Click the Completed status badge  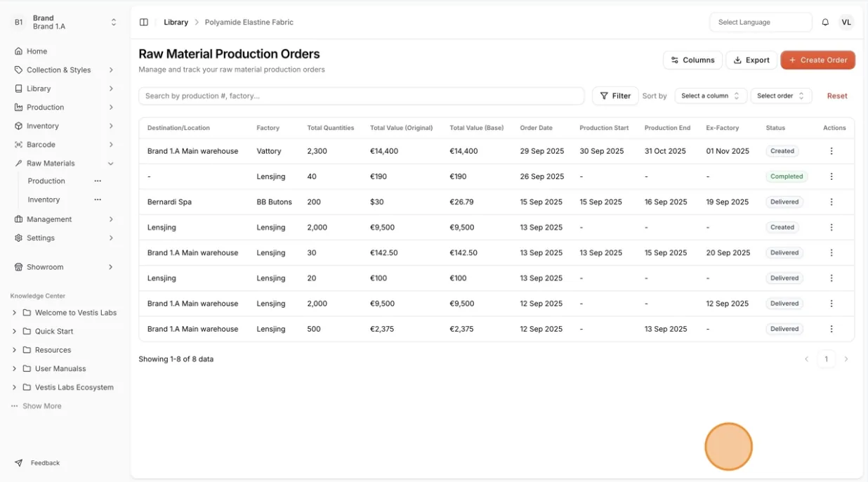click(787, 176)
